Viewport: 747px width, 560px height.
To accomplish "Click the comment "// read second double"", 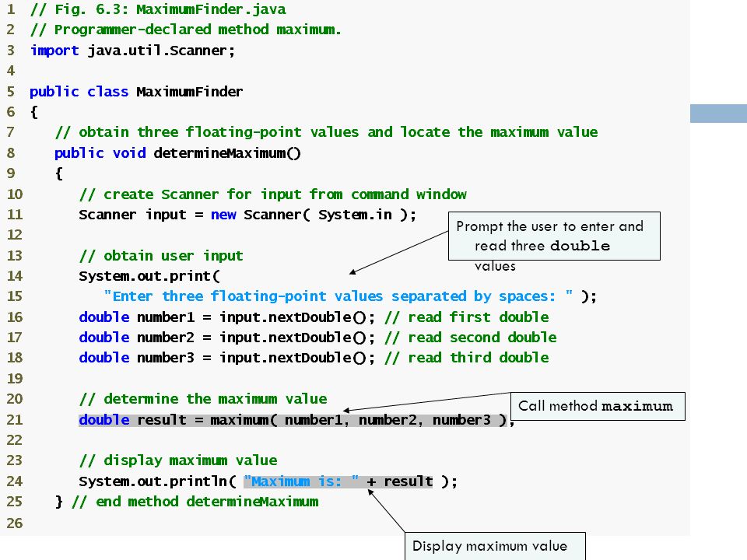I will pyautogui.click(x=471, y=338).
